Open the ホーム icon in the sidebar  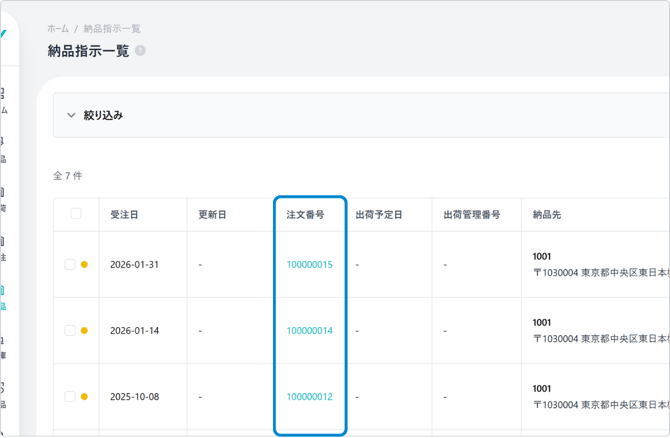[x=3, y=99]
